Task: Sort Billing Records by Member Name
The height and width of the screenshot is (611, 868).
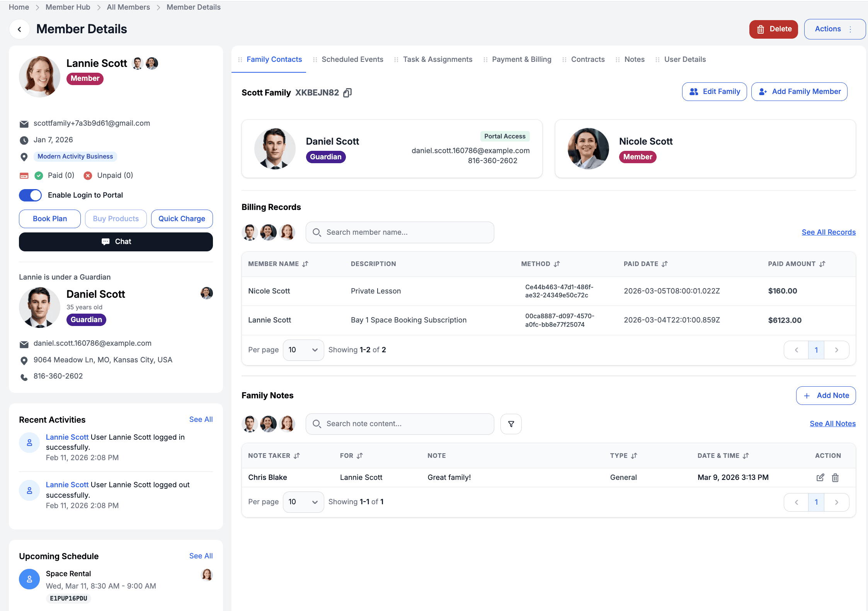Action: 305,264
